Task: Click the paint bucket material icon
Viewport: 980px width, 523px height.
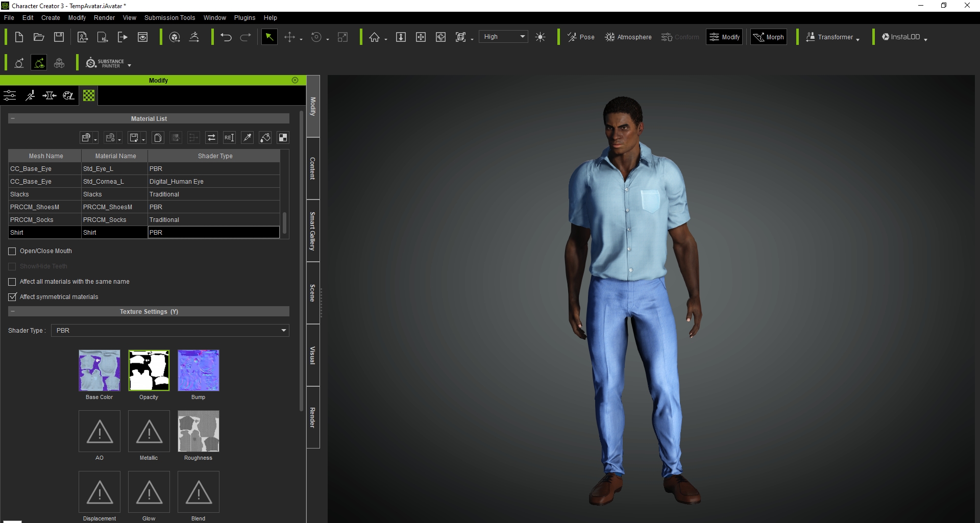Action: click(265, 137)
